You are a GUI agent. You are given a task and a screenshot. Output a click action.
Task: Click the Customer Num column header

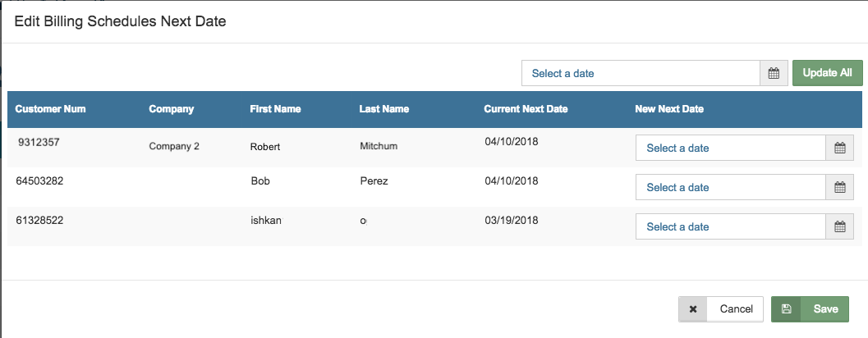[50, 109]
